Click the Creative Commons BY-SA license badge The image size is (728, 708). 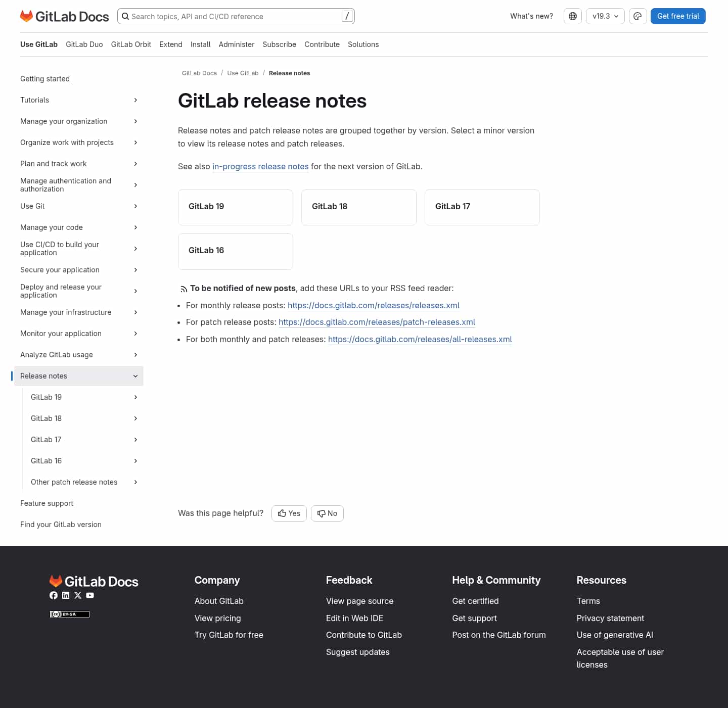pos(70,614)
